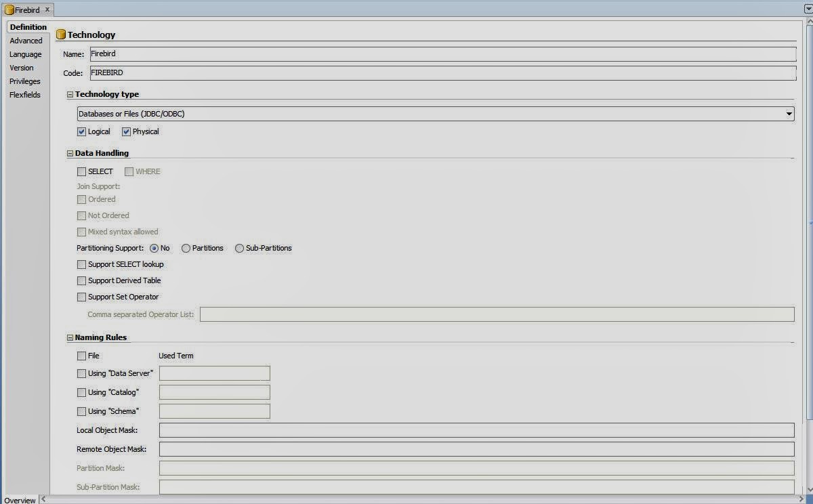Switch to the Language side tab
Viewport: 813px width, 504px height.
coord(25,54)
